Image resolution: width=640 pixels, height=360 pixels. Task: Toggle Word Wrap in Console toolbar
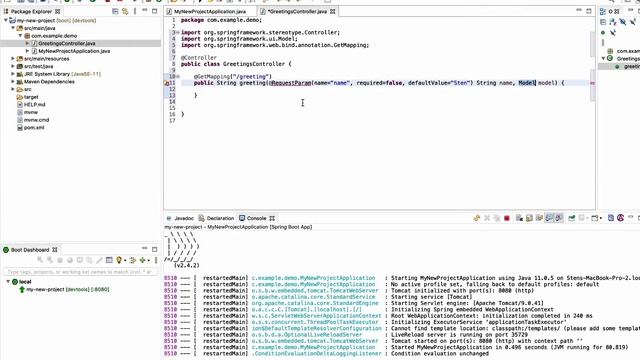pyautogui.click(x=539, y=218)
